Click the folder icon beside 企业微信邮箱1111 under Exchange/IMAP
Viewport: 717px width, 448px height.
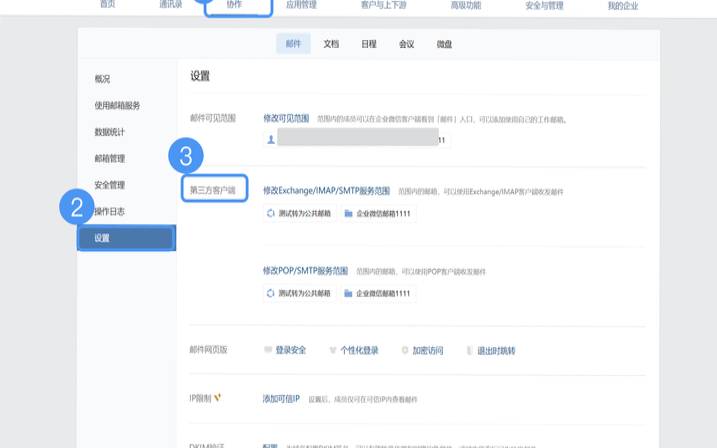(348, 213)
